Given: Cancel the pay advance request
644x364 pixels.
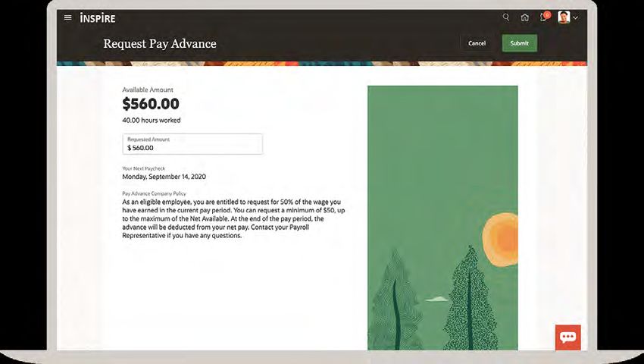Looking at the screenshot, I should [477, 43].
